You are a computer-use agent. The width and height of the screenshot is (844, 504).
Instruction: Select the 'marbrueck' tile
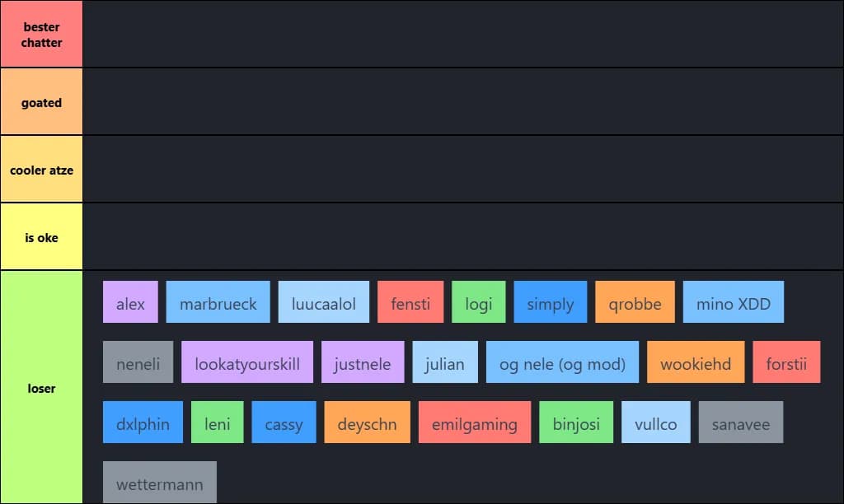(218, 302)
